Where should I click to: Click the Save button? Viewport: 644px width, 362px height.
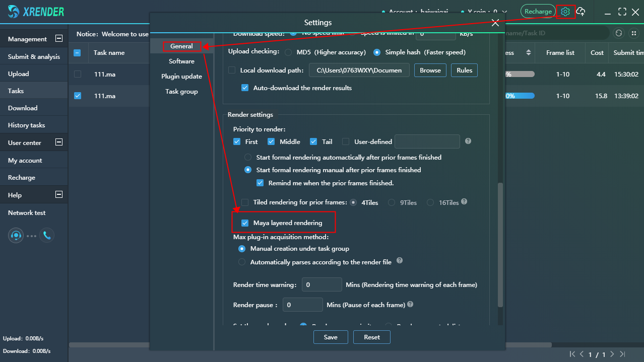(x=331, y=337)
